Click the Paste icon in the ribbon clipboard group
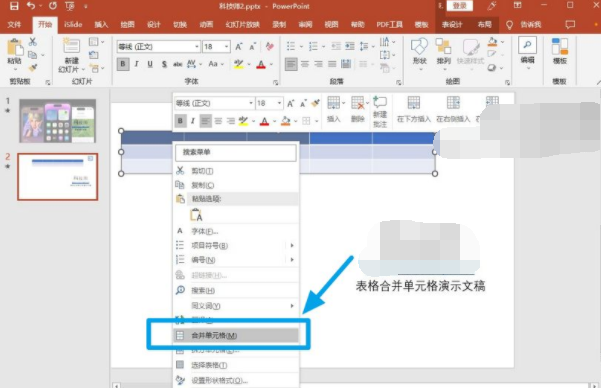 click(x=15, y=49)
